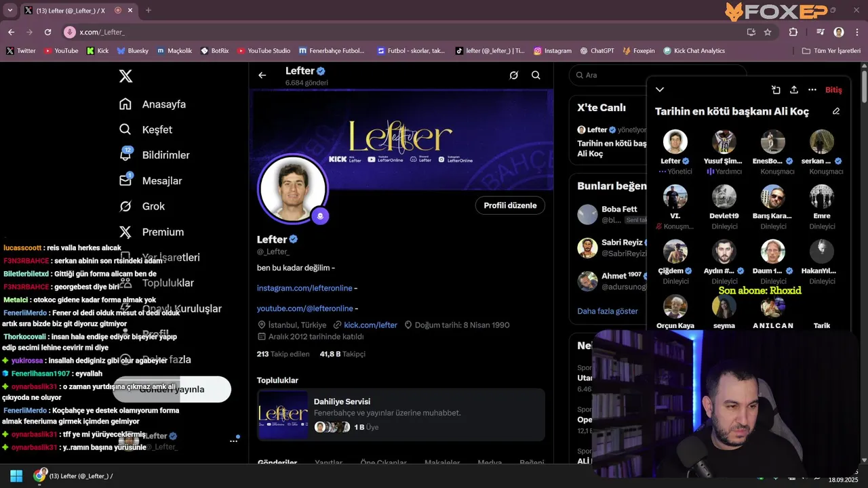The image size is (868, 488).
Task: Click Daha fazla göster link
Action: coord(608,311)
